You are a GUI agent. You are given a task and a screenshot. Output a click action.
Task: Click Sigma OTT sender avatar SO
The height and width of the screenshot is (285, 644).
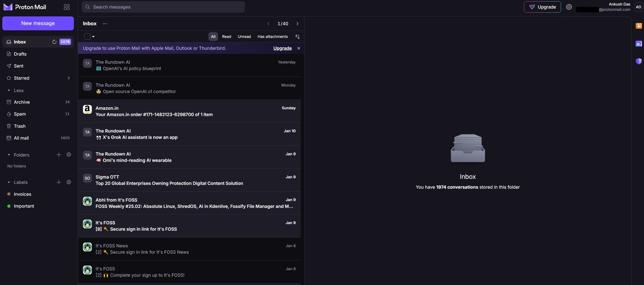pyautogui.click(x=87, y=178)
